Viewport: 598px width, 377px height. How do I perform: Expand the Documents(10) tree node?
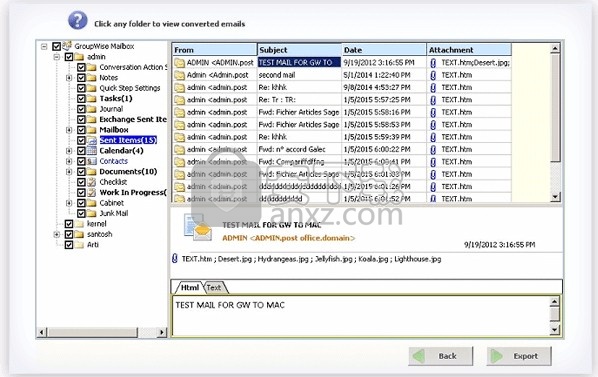(69, 172)
